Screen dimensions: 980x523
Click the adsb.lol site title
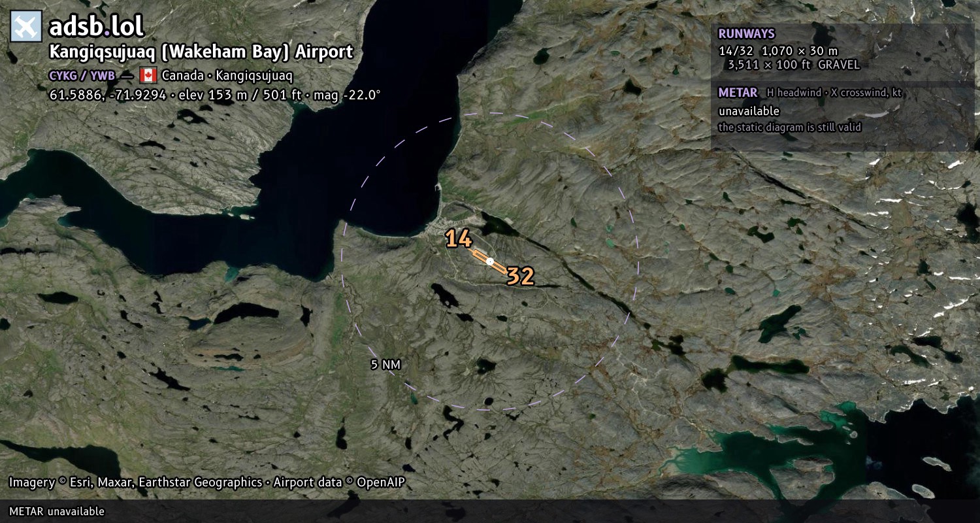coord(97,27)
